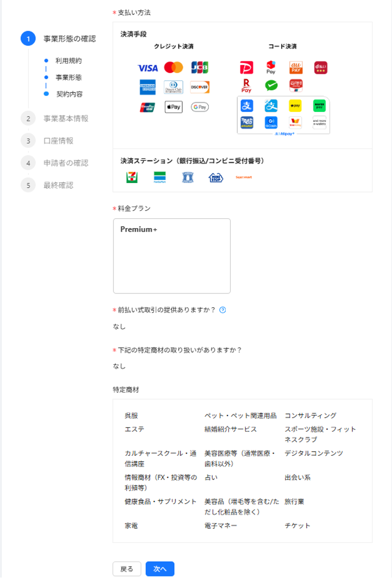Click the 7-Eleven store logo
The height and width of the screenshot is (578, 392).
coord(132,177)
